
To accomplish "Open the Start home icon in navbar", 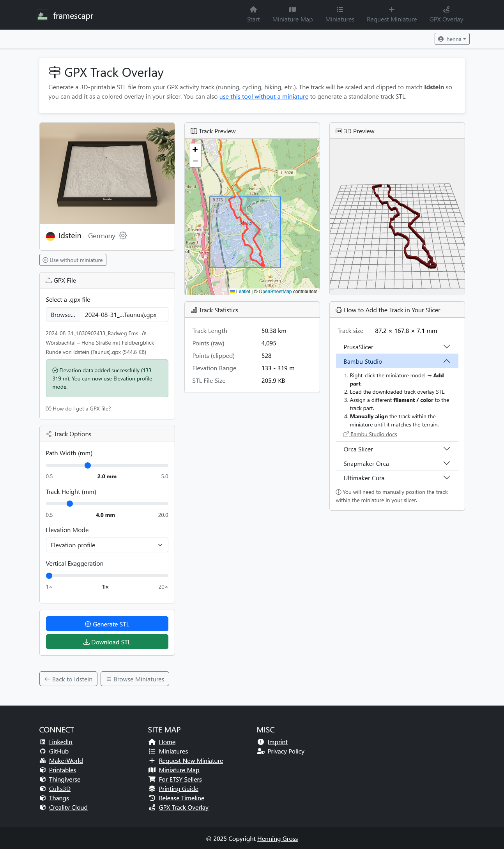I will point(253,9).
